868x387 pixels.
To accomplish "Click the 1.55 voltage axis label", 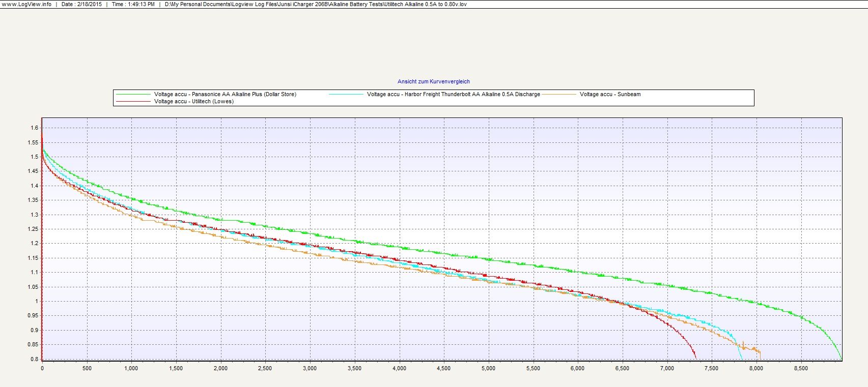I will click(33, 142).
